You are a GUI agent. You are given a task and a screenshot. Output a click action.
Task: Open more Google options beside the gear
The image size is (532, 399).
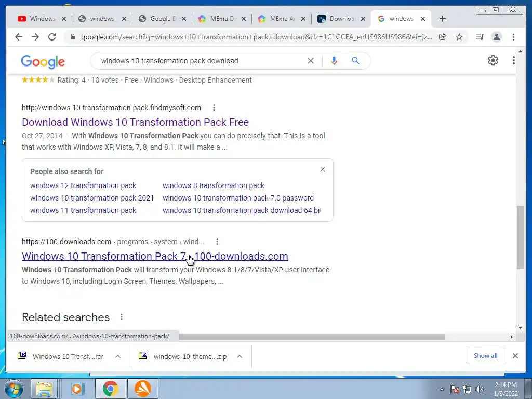tap(513, 60)
